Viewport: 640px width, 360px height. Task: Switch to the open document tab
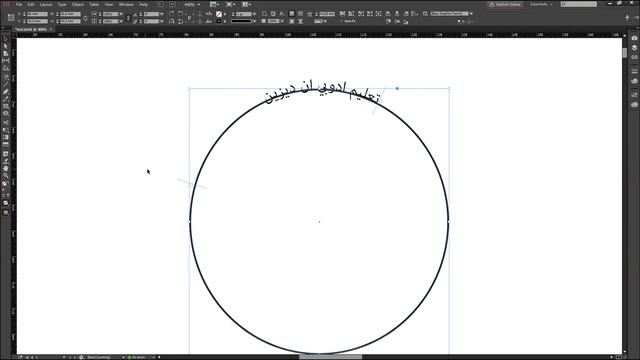[x=31, y=29]
